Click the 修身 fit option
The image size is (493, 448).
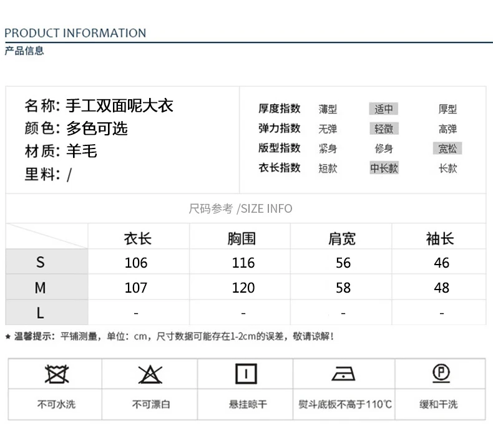pyautogui.click(x=384, y=149)
